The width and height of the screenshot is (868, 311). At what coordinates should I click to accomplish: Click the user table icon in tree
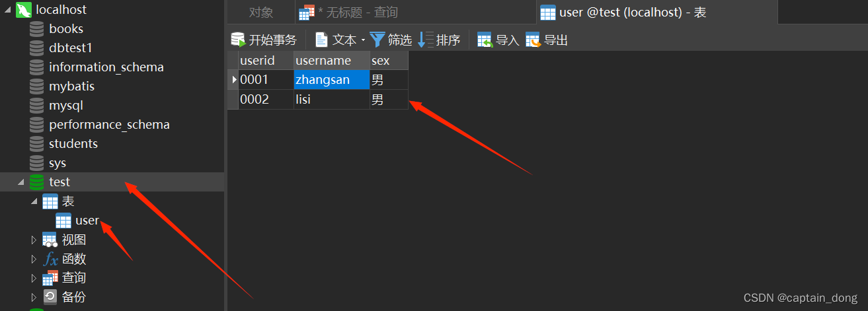click(x=63, y=221)
